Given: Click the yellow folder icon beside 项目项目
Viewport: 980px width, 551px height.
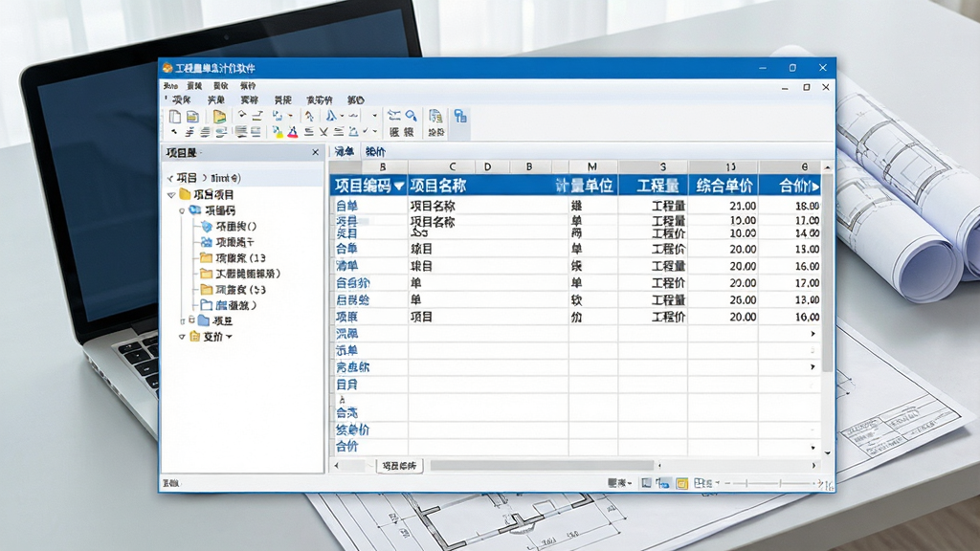Looking at the screenshot, I should point(185,194).
